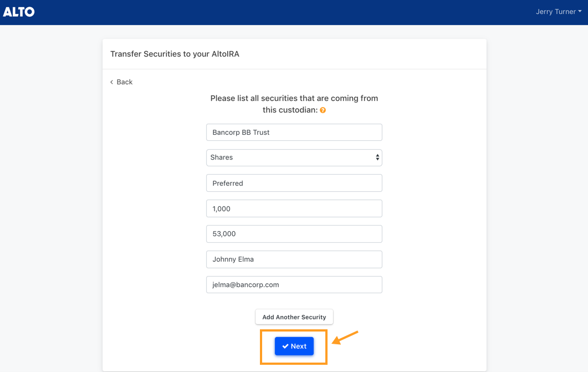Select the 1,000 quantity field

point(294,208)
